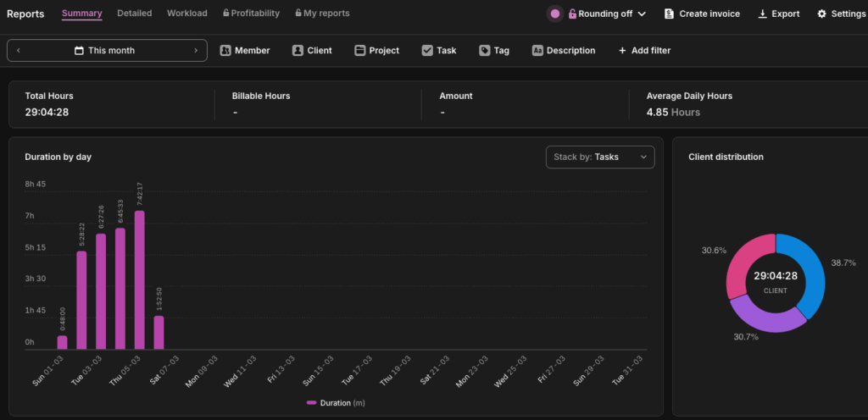
Task: Open the Project filter
Action: pos(376,51)
